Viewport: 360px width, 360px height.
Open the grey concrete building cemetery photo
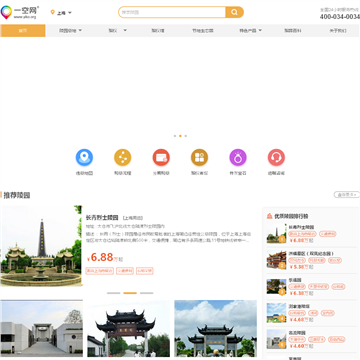(41, 328)
